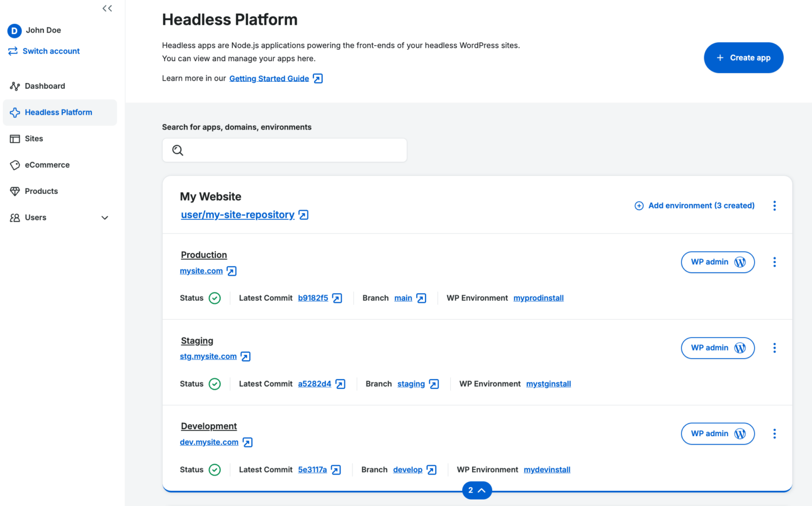This screenshot has height=506, width=812.
Task: Click the Create app button
Action: pyautogui.click(x=743, y=57)
